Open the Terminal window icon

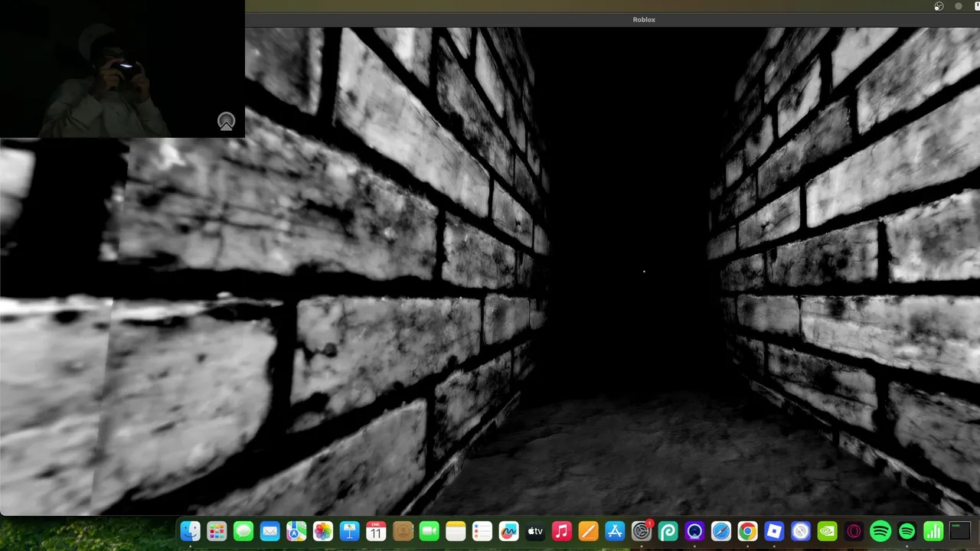pyautogui.click(x=960, y=531)
